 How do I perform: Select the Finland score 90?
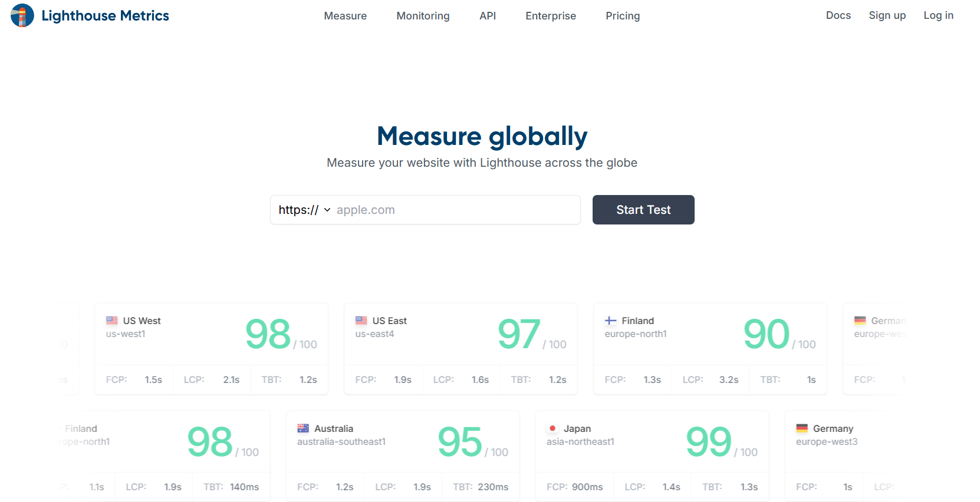[x=767, y=334]
